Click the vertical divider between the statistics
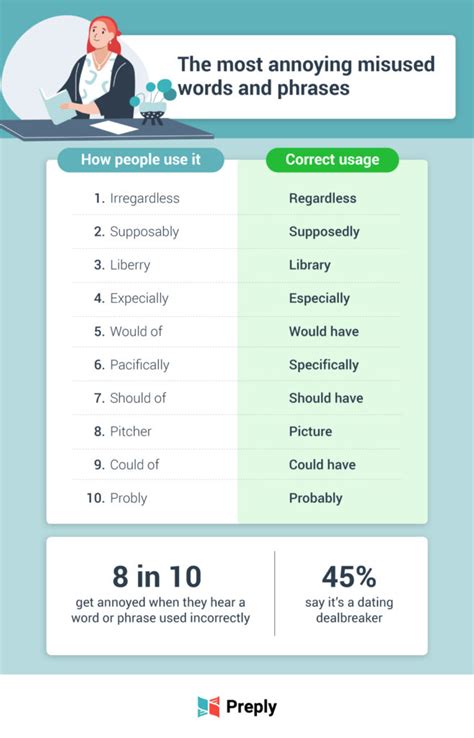Screen dimensions: 474x738 pos(275,594)
